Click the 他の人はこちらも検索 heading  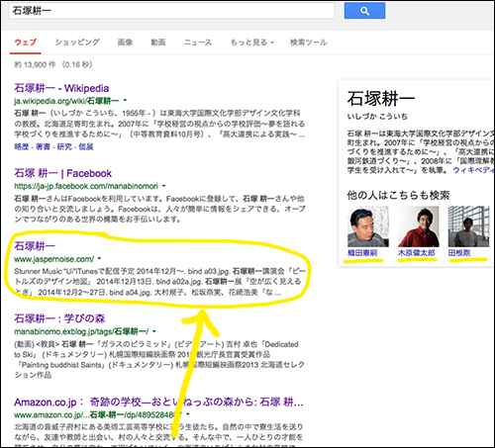[398, 195]
